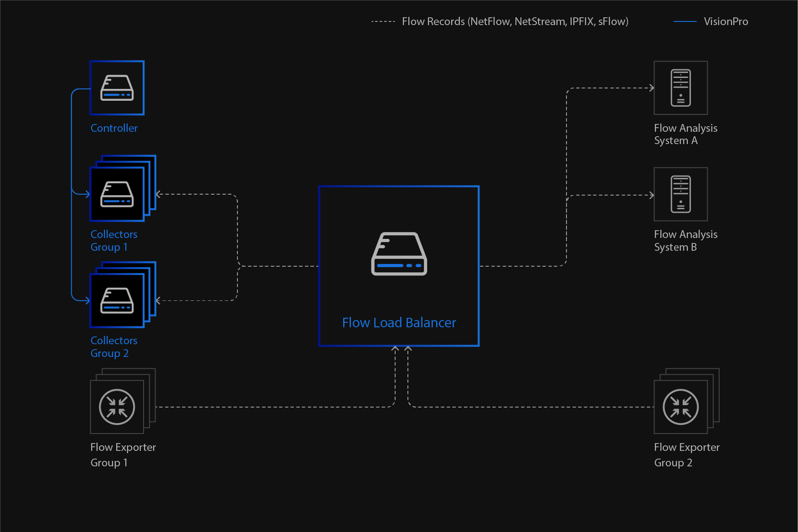This screenshot has height=532, width=798.
Task: Select the Collectors Group 2 icon
Action: (117, 300)
